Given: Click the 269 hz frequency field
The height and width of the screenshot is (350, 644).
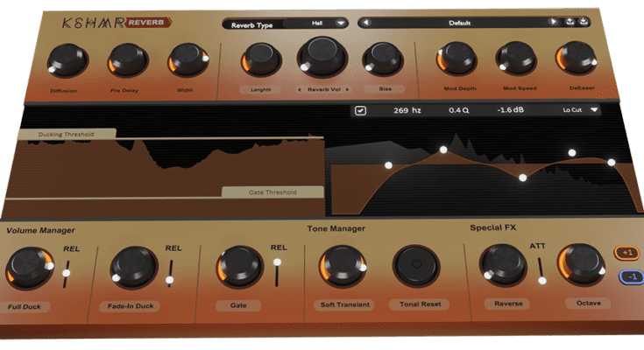Looking at the screenshot, I should (x=407, y=111).
